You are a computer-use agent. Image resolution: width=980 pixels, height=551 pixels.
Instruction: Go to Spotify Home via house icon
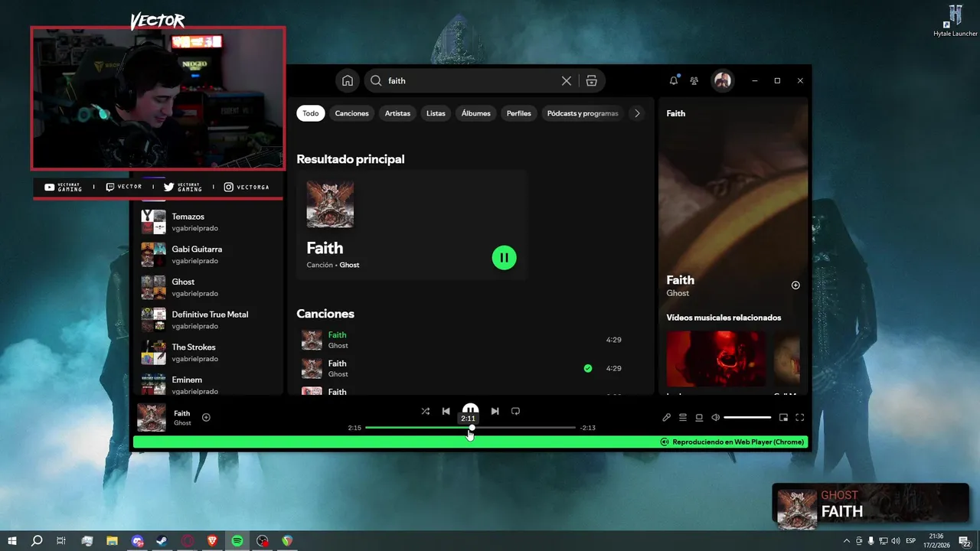[348, 80]
